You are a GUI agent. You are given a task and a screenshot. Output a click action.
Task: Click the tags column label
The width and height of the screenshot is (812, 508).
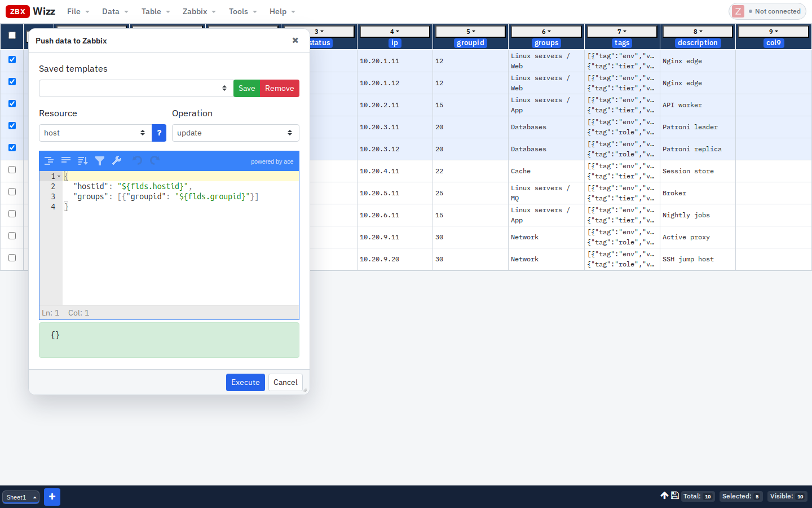point(622,43)
